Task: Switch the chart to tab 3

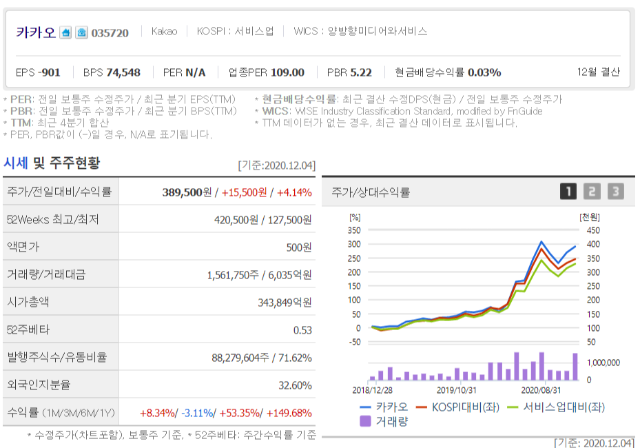Action: (616, 191)
